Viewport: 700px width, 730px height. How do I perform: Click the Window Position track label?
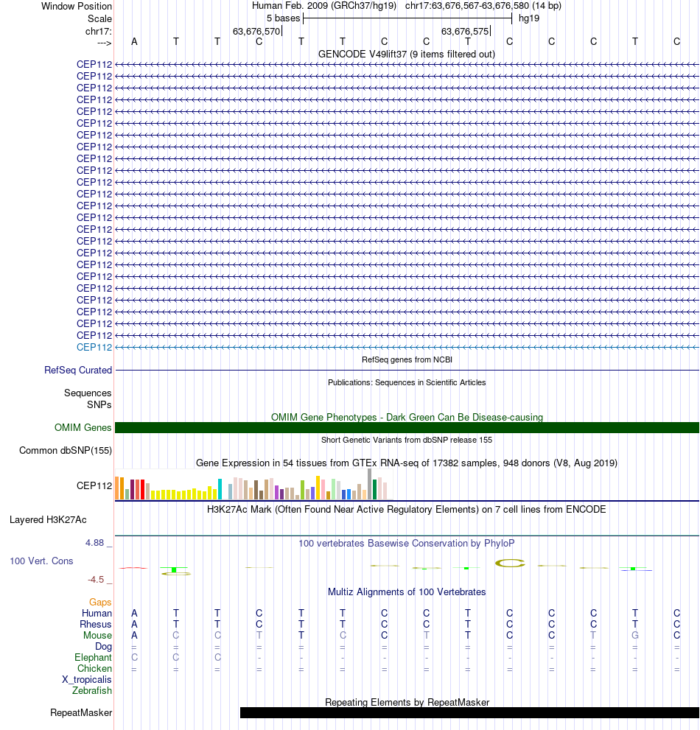tap(77, 6)
